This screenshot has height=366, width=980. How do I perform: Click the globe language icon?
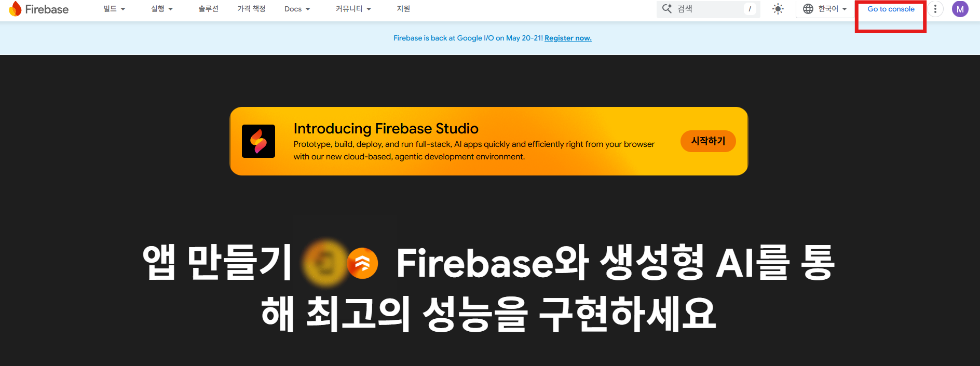point(808,9)
